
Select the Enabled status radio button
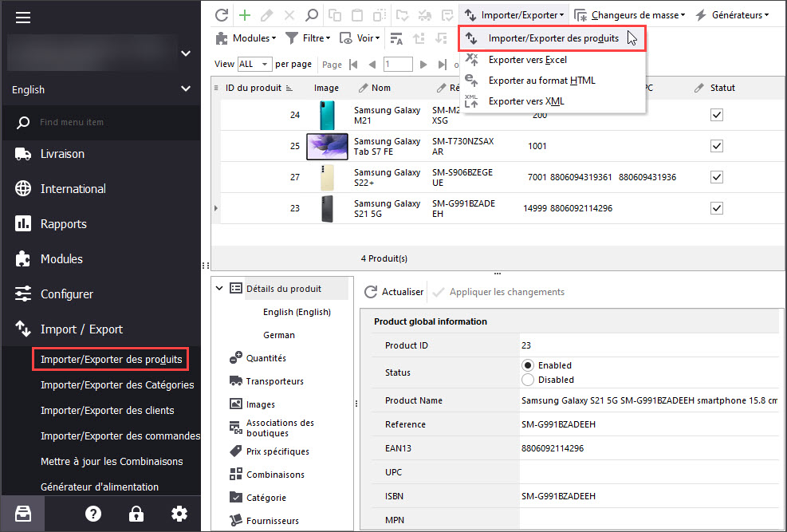coord(528,365)
